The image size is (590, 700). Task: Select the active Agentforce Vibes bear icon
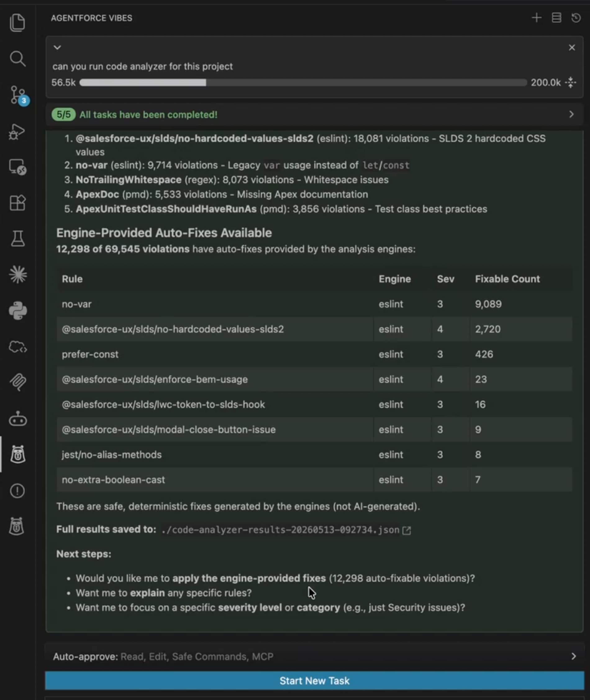click(x=18, y=455)
